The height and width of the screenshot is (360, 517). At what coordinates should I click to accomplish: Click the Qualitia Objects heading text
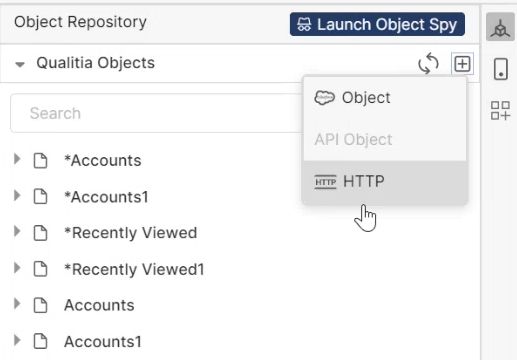[96, 63]
